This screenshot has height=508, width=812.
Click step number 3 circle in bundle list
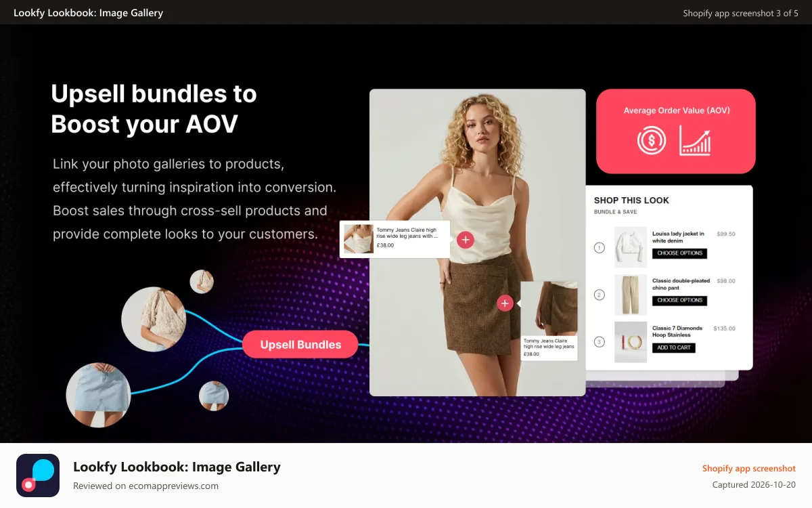[x=599, y=342]
